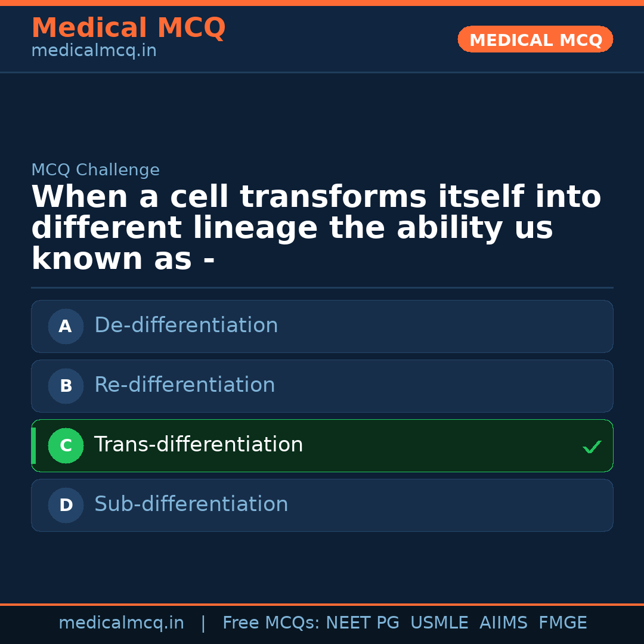The width and height of the screenshot is (644, 644).
Task: Click the MCQ Challenge label
Action: tap(95, 171)
